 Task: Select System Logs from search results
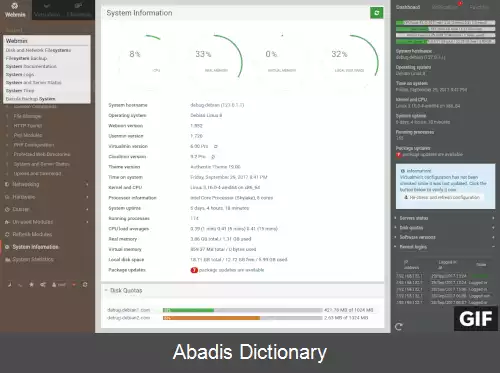[20, 74]
